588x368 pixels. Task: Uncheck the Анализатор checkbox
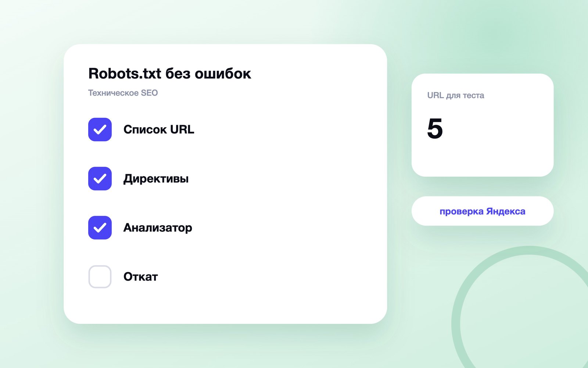(100, 228)
